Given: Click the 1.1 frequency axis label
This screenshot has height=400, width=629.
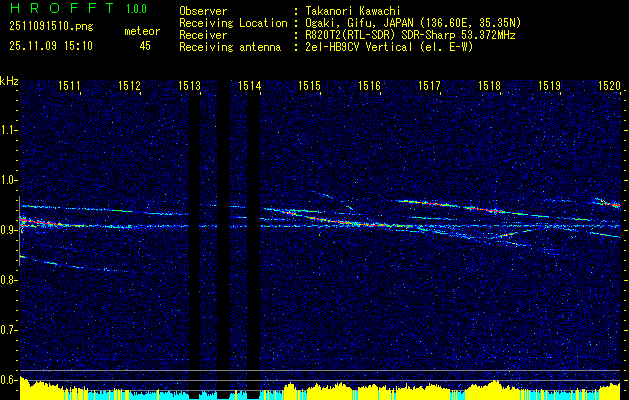Looking at the screenshot, I should 9,130.
